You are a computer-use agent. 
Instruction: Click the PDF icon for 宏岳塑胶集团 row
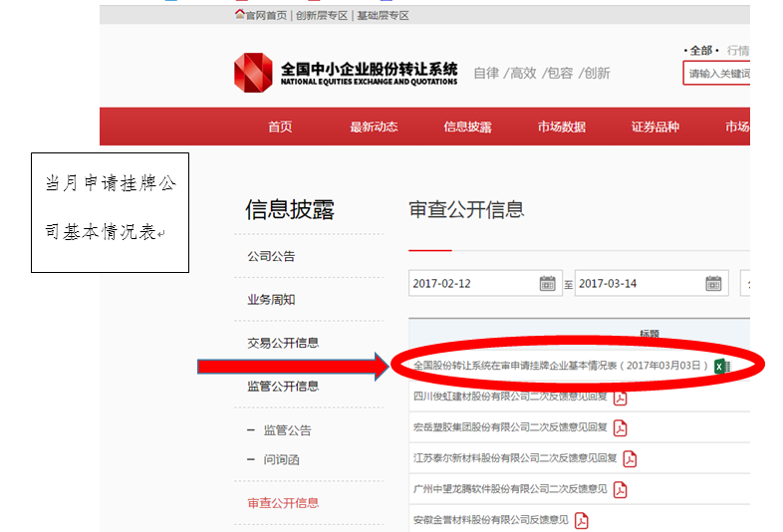pyautogui.click(x=621, y=428)
